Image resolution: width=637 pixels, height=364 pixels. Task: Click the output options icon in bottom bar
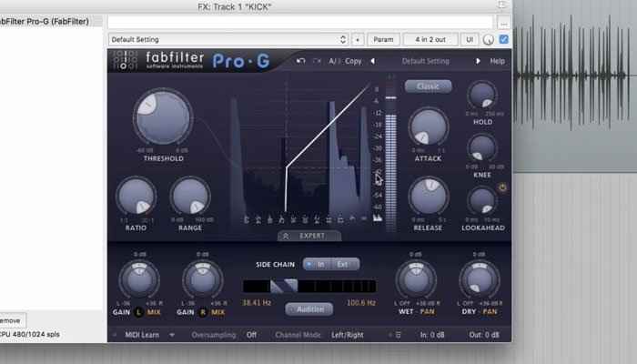point(398,335)
